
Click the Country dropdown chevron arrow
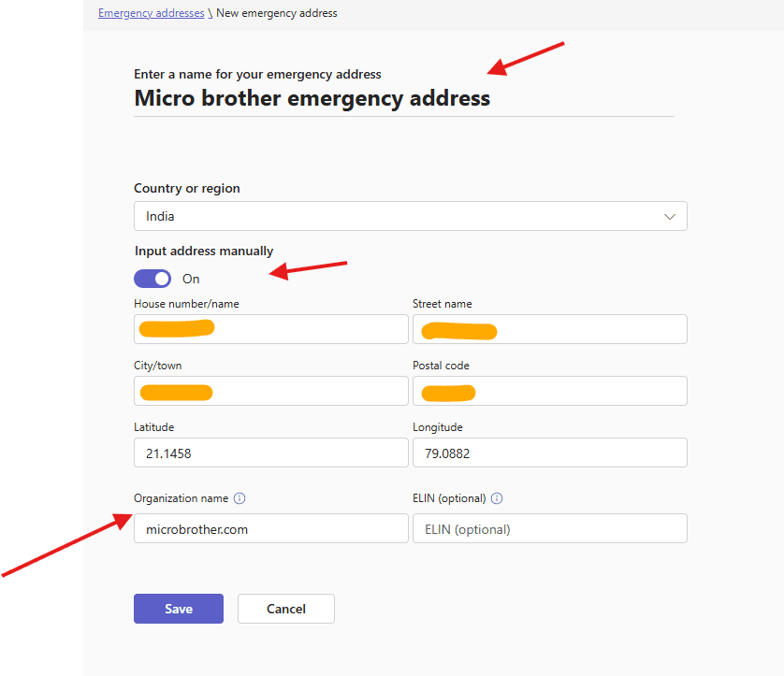tap(670, 216)
